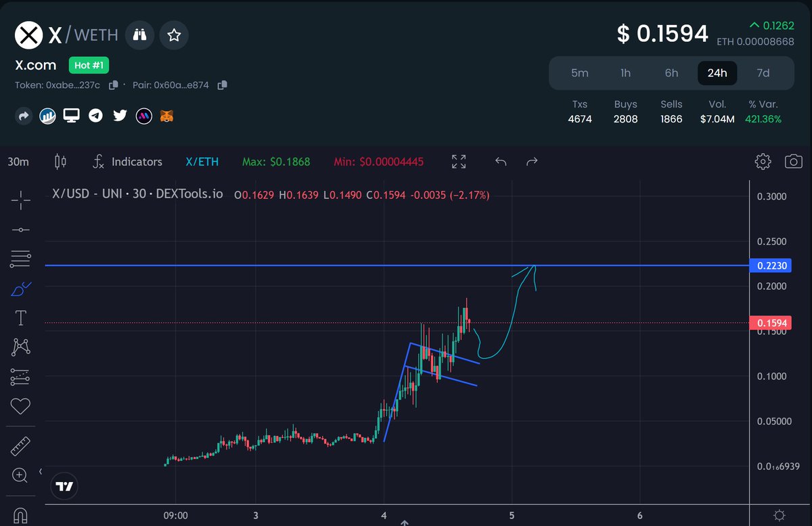Image resolution: width=812 pixels, height=526 pixels.
Task: Copy the pair address 0x60a…e874
Action: point(223,85)
